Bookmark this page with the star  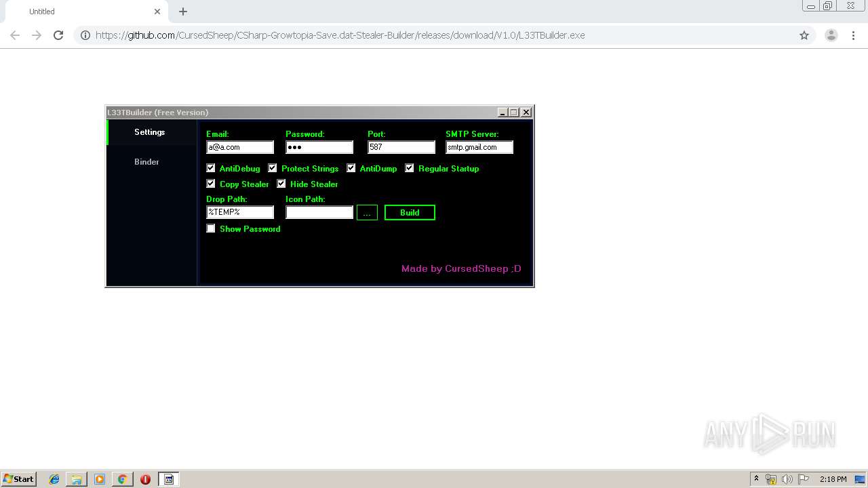tap(804, 35)
